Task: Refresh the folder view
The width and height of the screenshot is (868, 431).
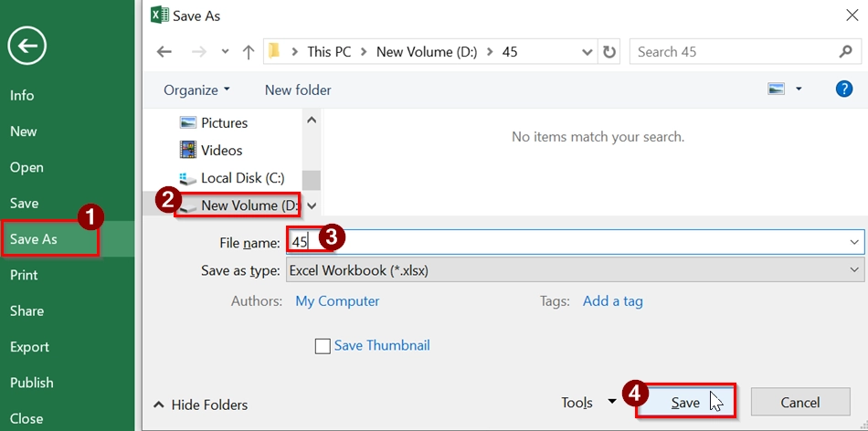Action: [x=609, y=52]
